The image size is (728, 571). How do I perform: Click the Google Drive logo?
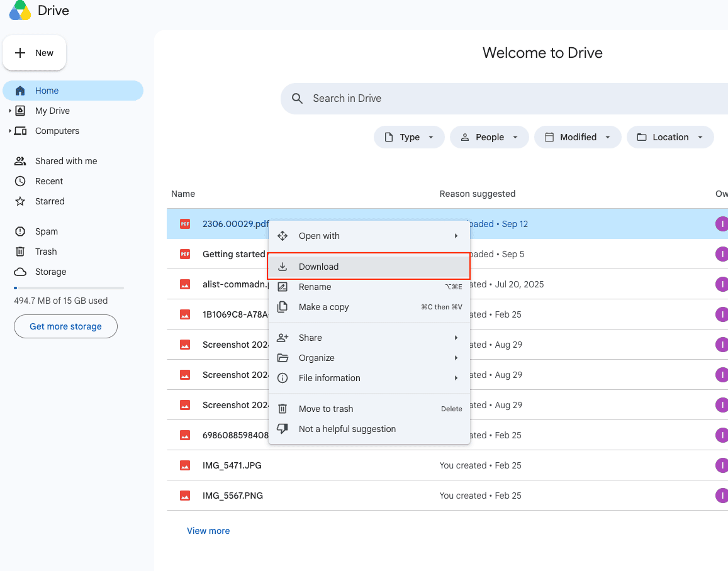[20, 10]
